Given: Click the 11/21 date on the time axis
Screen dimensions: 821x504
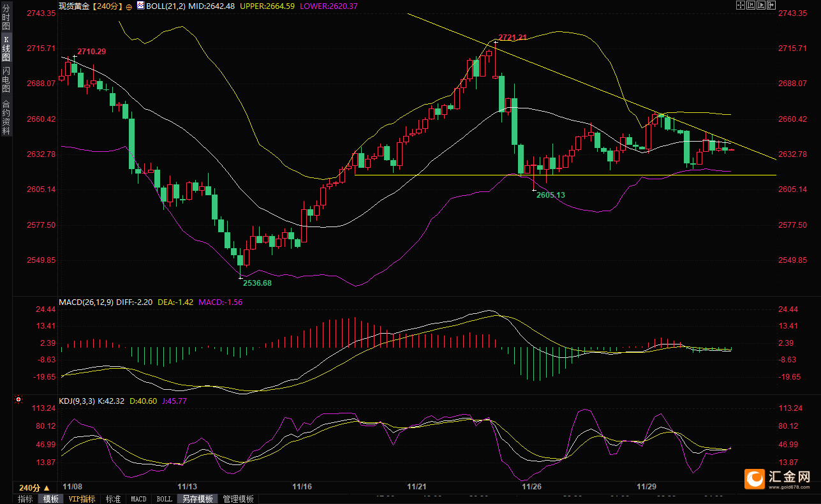Looking at the screenshot, I should 417,486.
